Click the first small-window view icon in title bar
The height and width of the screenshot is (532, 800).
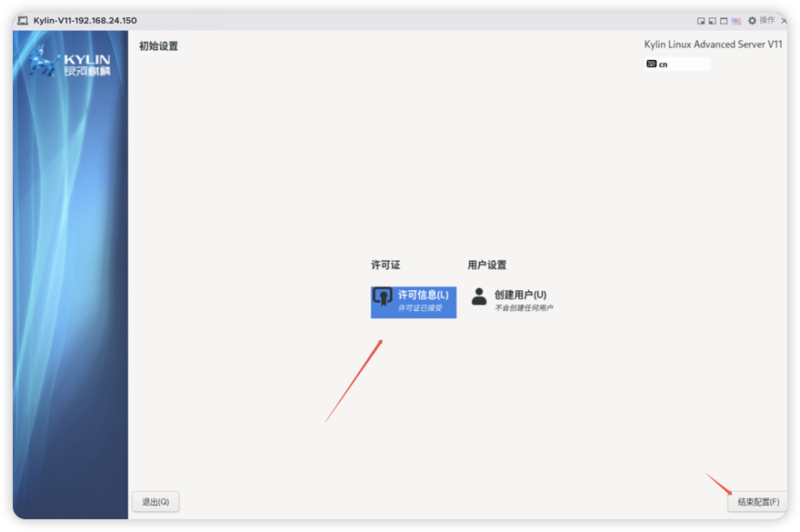[x=701, y=21]
